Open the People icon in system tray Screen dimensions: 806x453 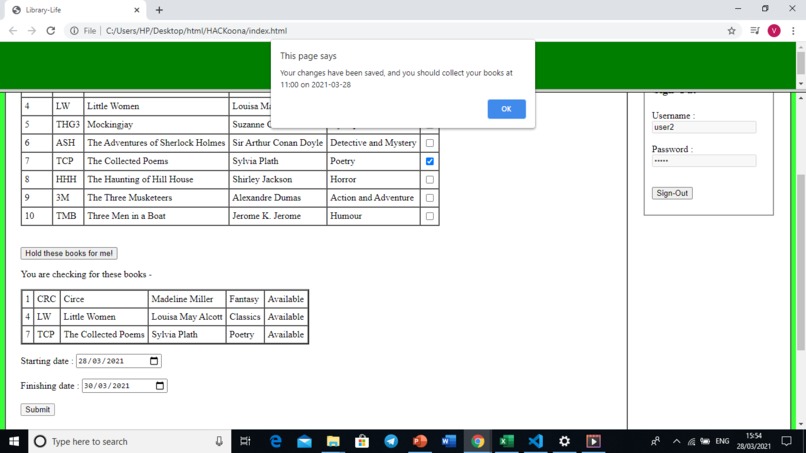[x=655, y=441]
